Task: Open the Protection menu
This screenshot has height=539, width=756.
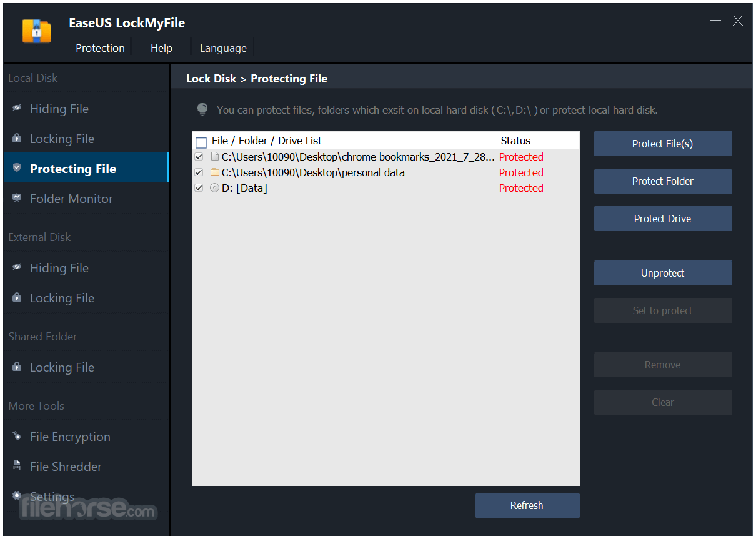Action: click(x=100, y=48)
